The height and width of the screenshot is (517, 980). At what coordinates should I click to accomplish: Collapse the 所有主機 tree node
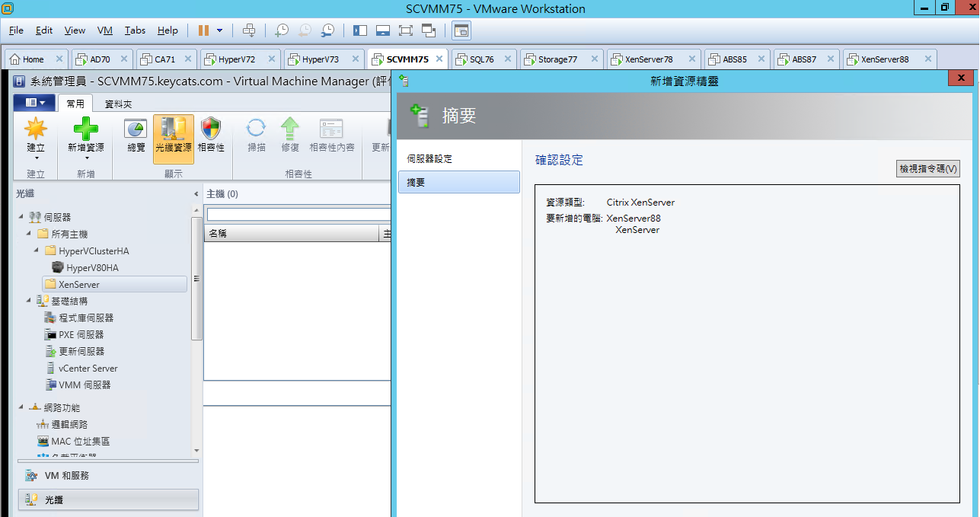coord(29,234)
